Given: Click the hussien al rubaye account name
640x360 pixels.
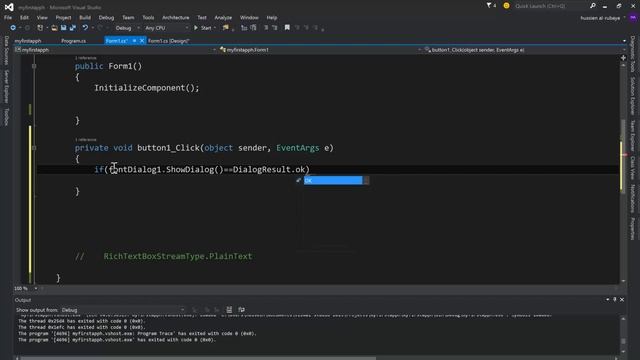Looking at the screenshot, I should click(600, 18).
